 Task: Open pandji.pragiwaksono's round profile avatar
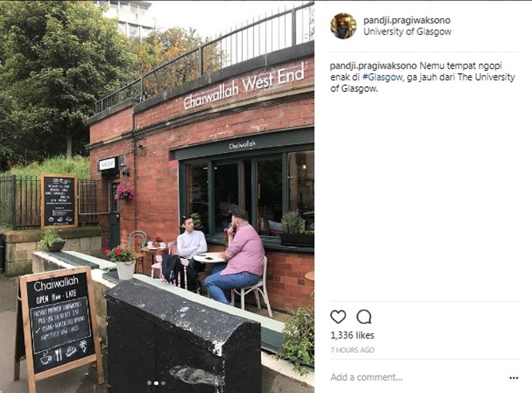(x=343, y=26)
